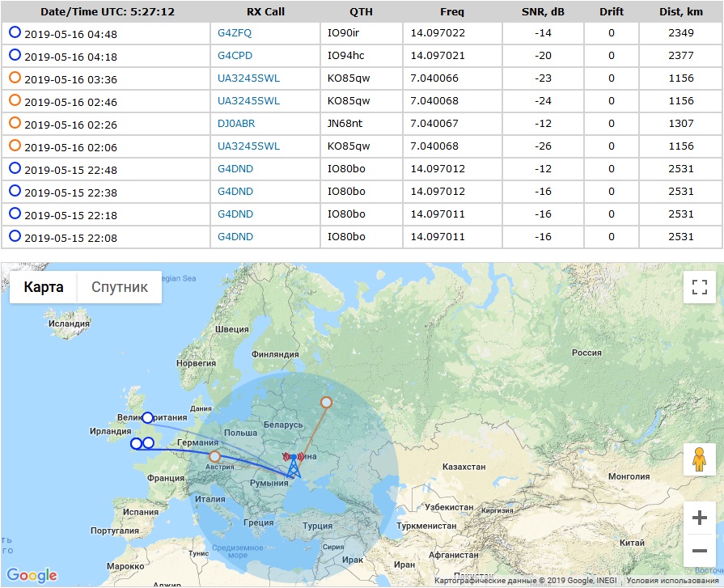724x588 pixels.
Task: Zoom in the map with plus button
Action: point(700,518)
